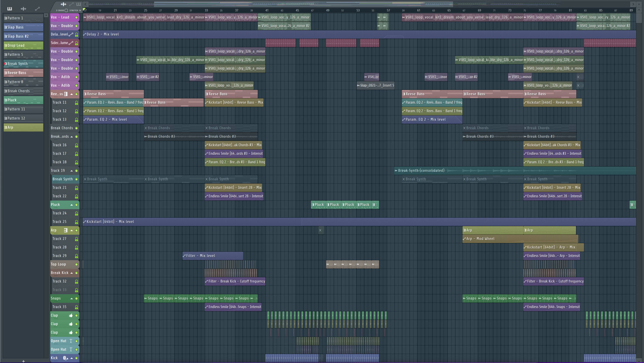Show audio clips in the picker panel
Screen dimensions: 644x363
pyautogui.click(x=24, y=9)
